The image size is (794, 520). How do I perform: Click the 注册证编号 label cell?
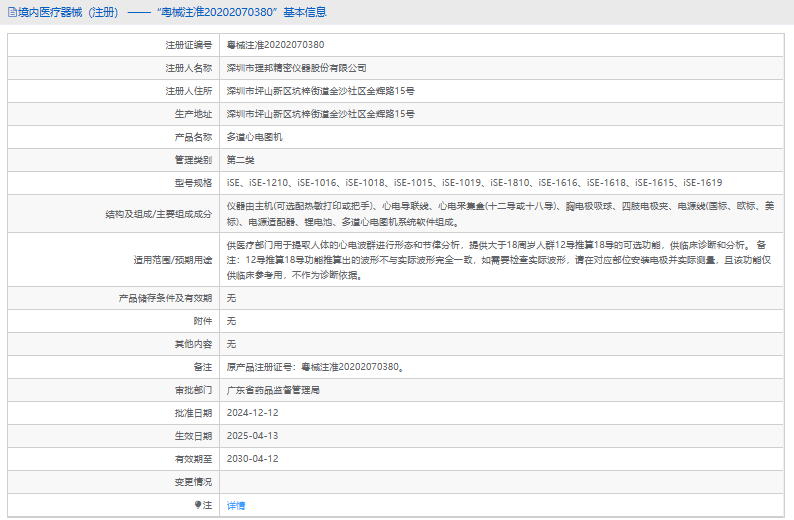(x=188, y=45)
